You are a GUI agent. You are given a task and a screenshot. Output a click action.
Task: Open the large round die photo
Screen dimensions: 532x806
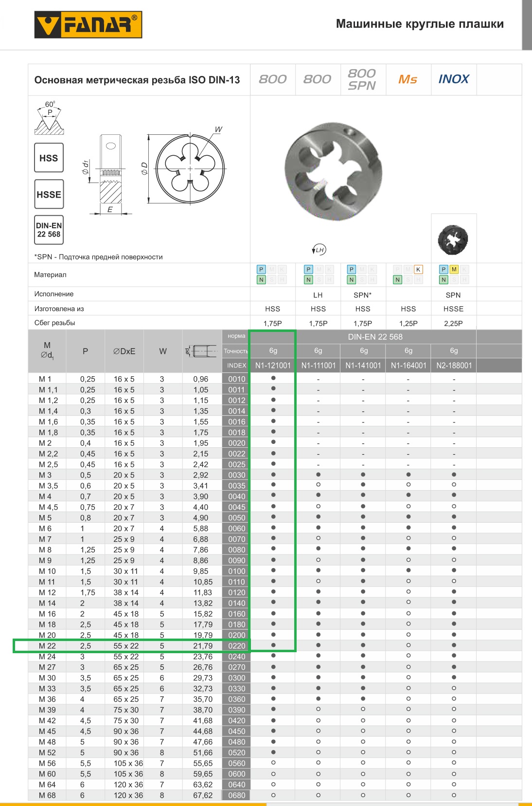click(x=334, y=171)
